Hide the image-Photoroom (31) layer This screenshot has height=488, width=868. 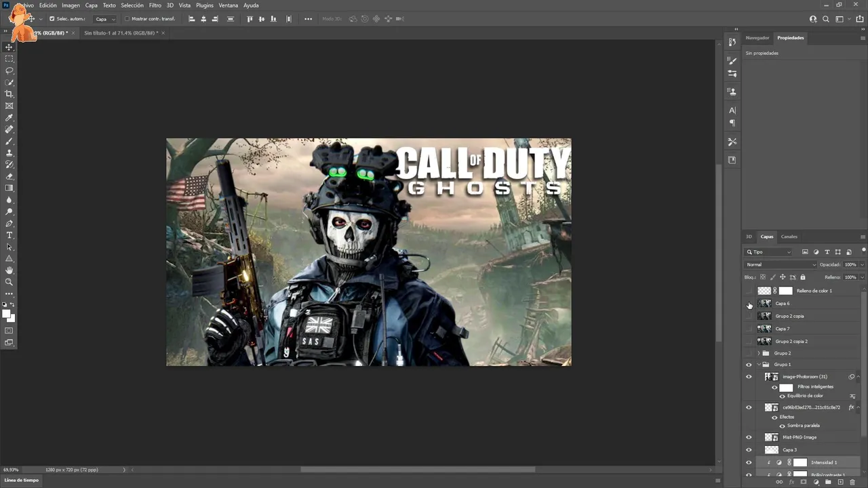[x=749, y=377]
